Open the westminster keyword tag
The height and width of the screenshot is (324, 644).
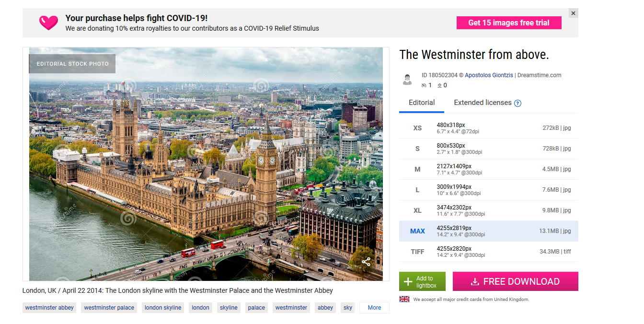291,308
